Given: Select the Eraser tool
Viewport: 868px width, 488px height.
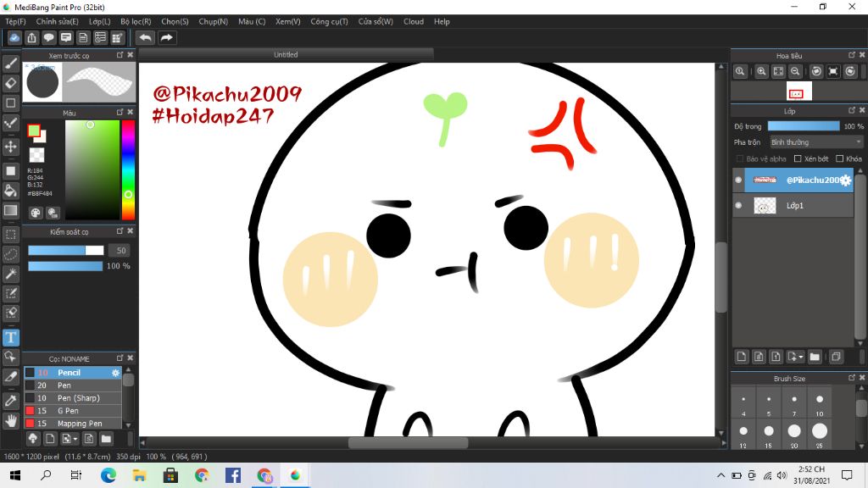Looking at the screenshot, I should coord(10,83).
